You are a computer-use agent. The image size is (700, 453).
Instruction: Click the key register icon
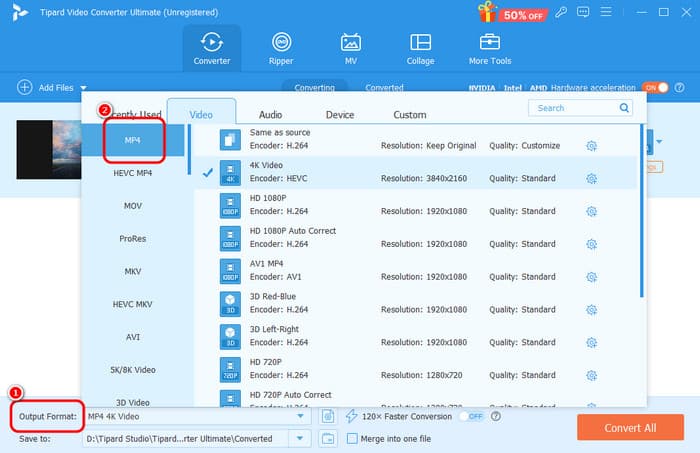pos(561,12)
